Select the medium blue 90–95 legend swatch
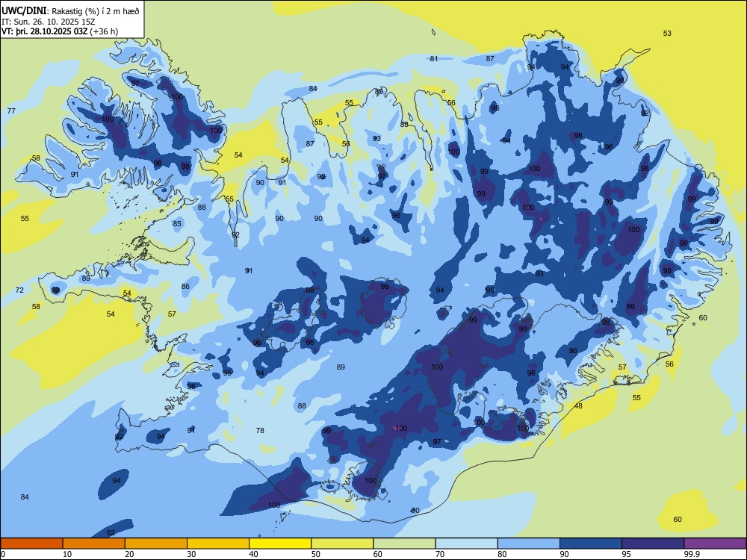 click(591, 544)
